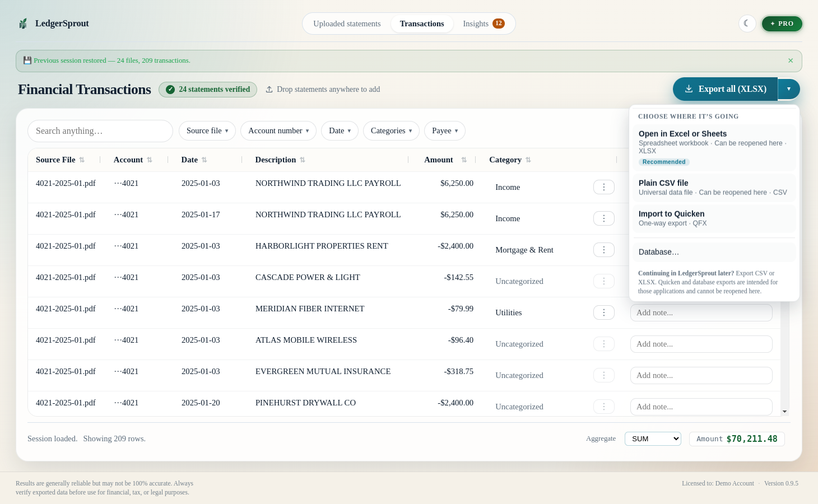Image resolution: width=818 pixels, height=504 pixels.
Task: Choose Import to Quicken option
Action: [x=714, y=218]
